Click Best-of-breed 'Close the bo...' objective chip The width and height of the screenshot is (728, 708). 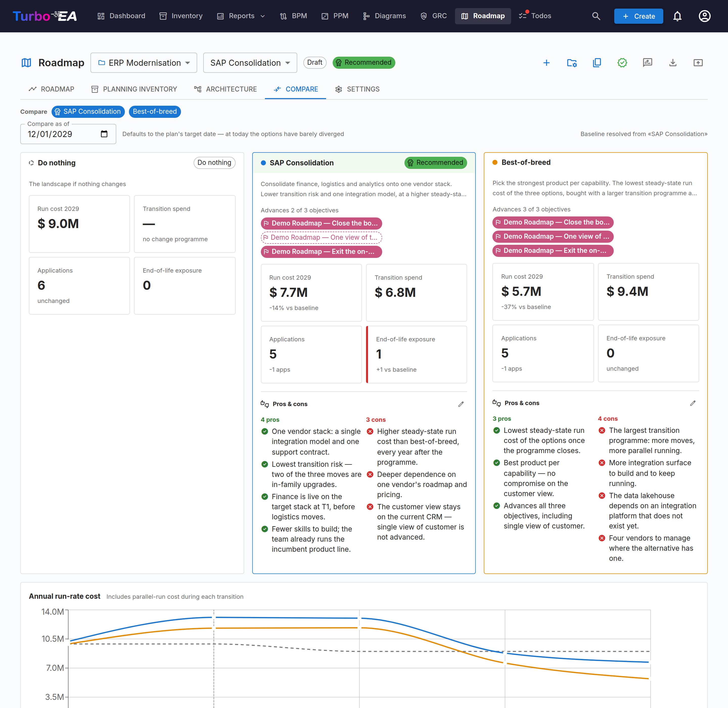553,222
